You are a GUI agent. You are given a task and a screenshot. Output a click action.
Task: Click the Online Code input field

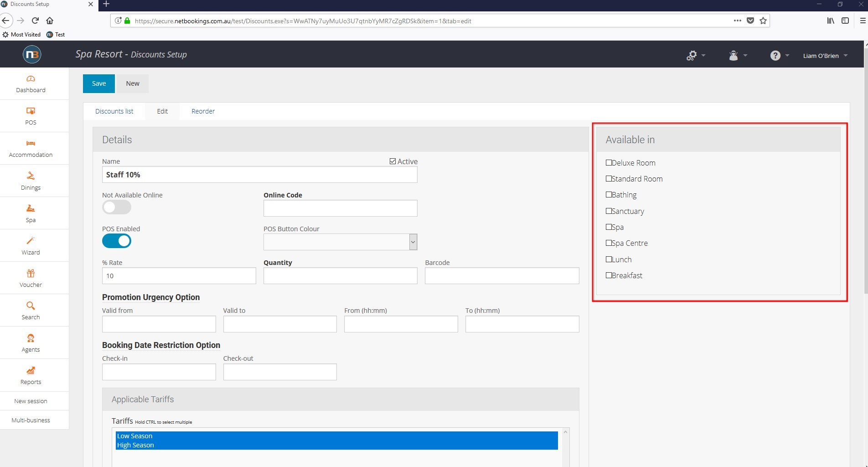[x=340, y=208]
